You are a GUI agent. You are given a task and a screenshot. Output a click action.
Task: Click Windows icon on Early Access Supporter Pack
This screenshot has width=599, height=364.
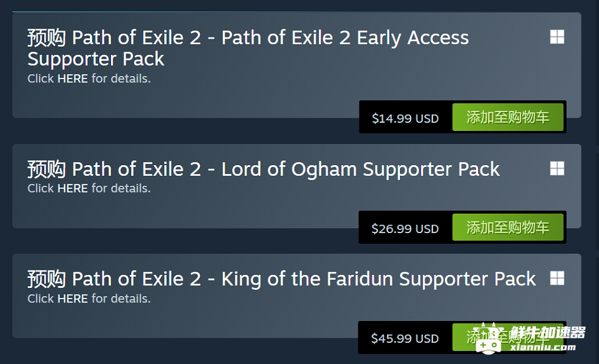pos(557,37)
